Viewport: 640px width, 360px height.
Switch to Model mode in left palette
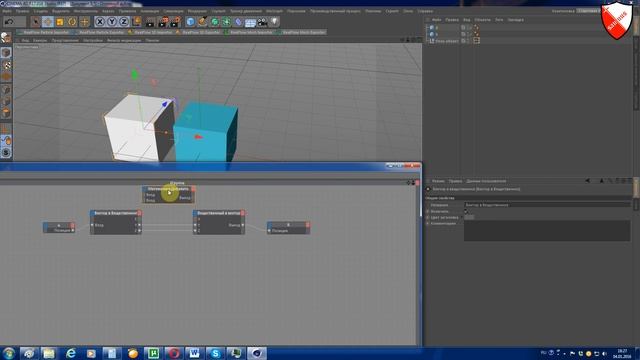pyautogui.click(x=6, y=53)
